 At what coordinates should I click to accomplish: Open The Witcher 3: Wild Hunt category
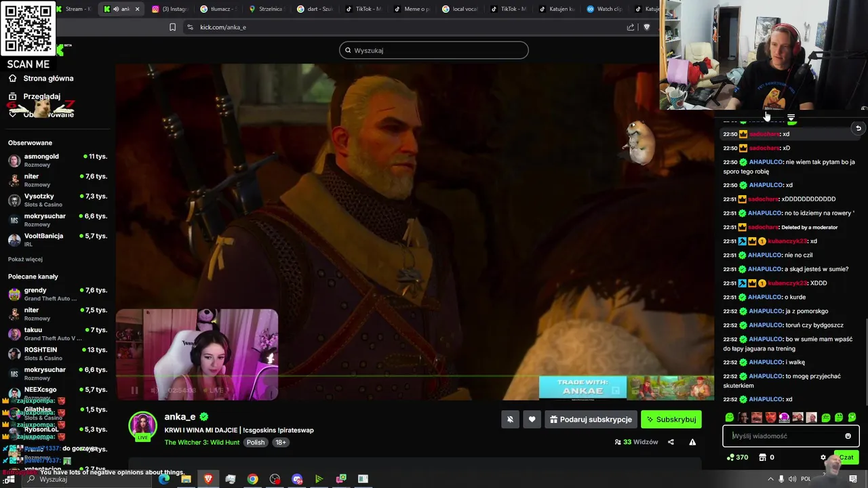(202, 442)
